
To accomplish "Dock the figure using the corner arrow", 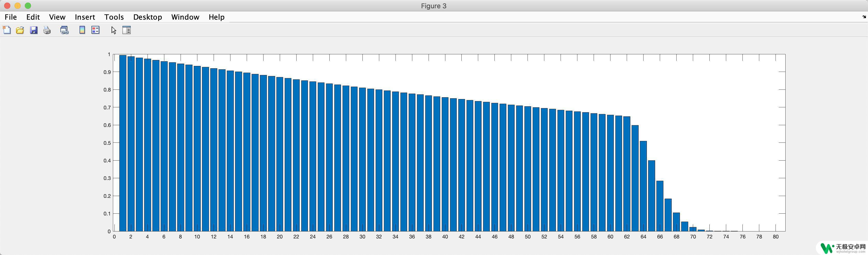I will [864, 17].
